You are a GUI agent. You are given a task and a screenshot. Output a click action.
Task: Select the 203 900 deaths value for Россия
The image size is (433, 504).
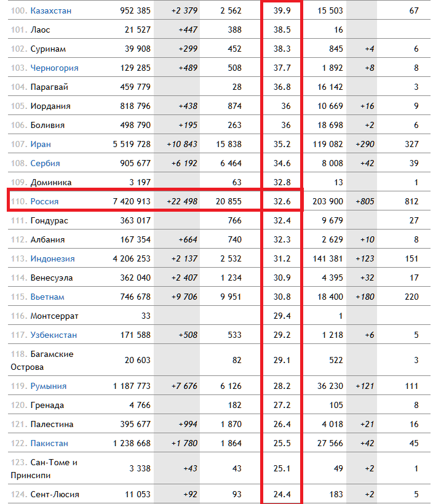(328, 201)
